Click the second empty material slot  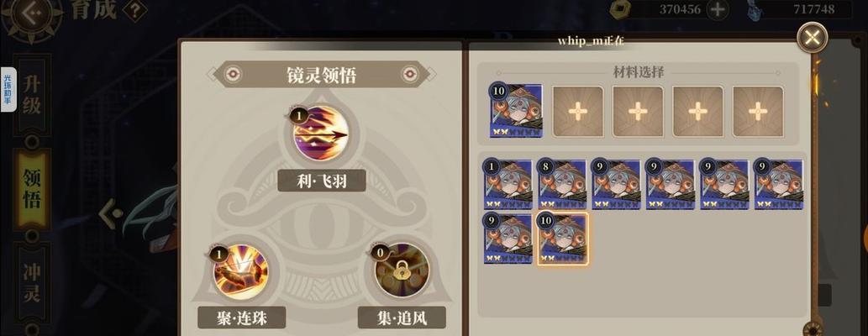638,111
